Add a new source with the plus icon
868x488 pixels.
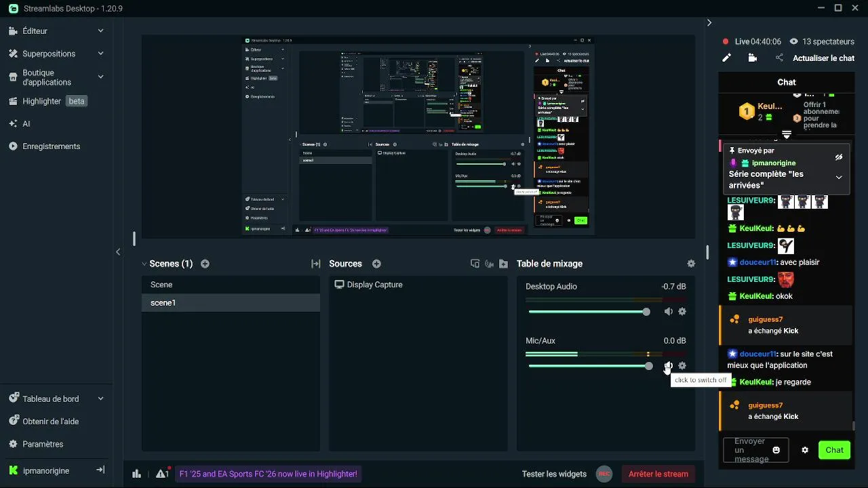click(x=376, y=264)
